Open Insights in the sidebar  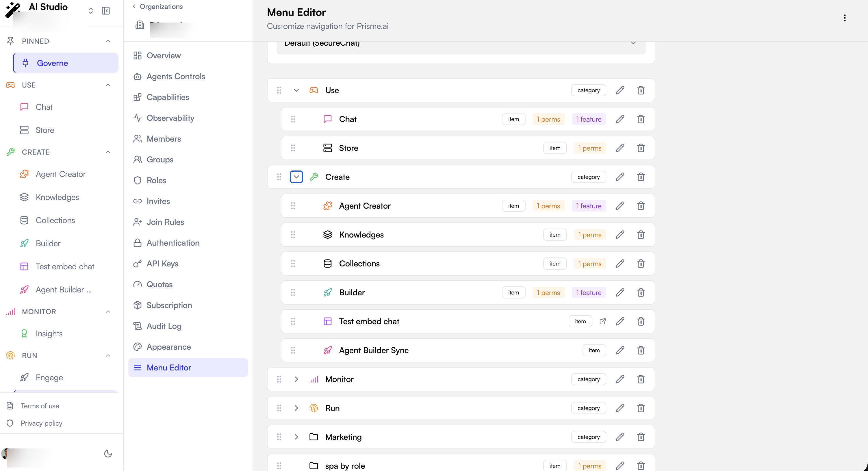coord(49,333)
